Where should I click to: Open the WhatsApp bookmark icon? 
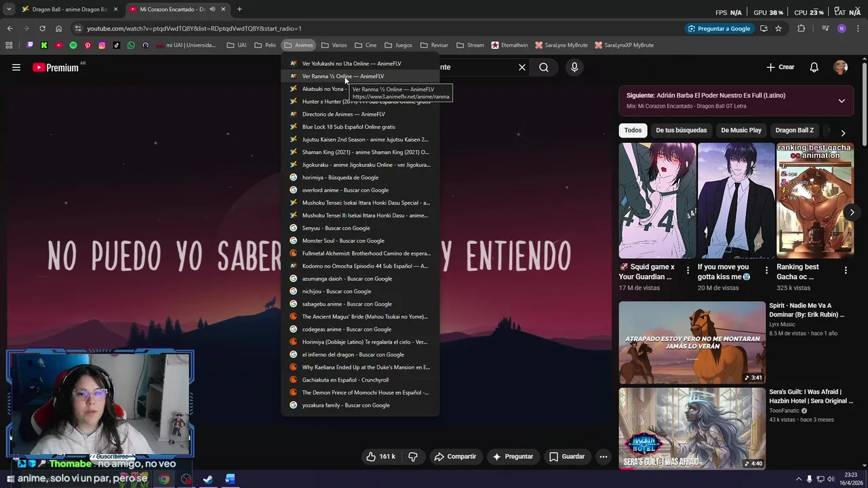pyautogui.click(x=131, y=45)
